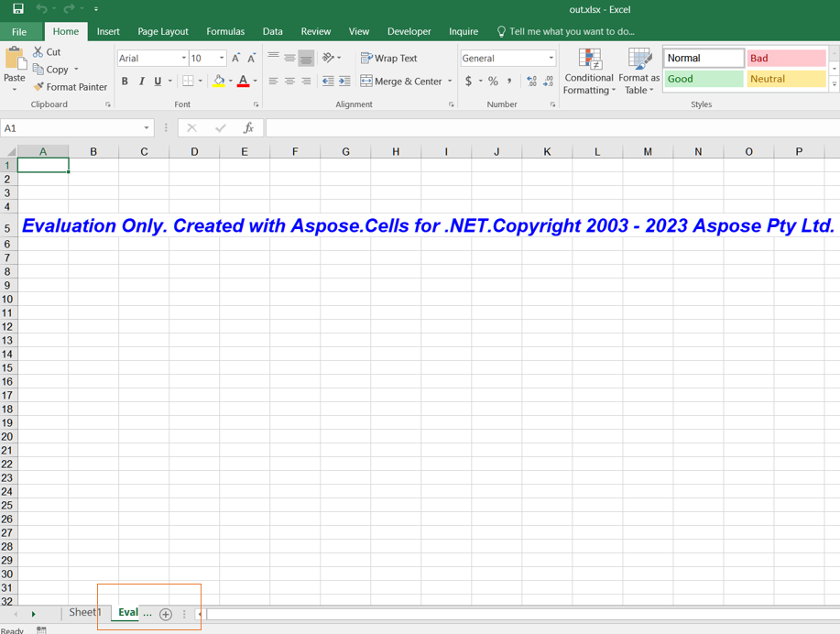Open the Name Box dropdown arrow

pyautogui.click(x=147, y=128)
